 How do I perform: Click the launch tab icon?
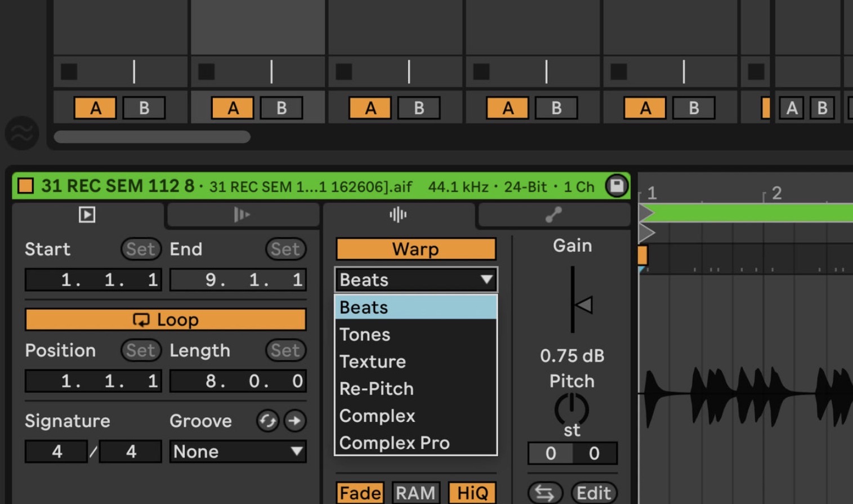(x=242, y=215)
